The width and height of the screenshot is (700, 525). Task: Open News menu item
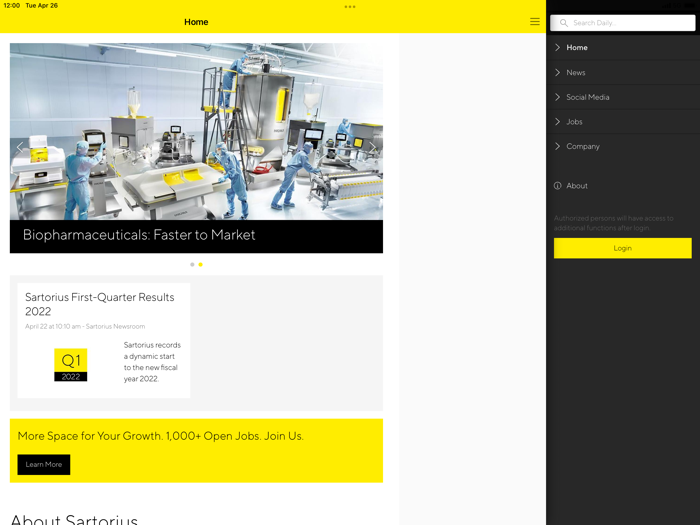[623, 72]
